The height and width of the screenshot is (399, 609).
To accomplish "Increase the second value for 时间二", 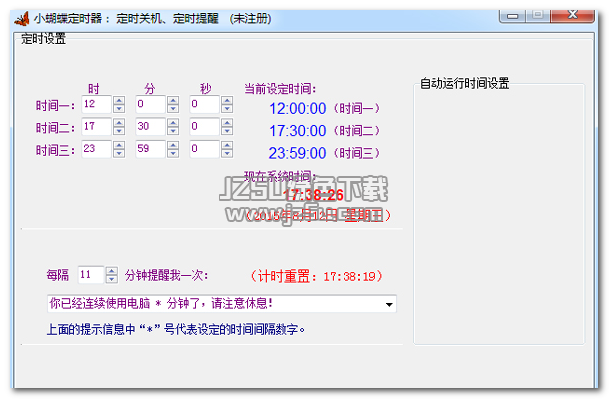I will point(227,122).
